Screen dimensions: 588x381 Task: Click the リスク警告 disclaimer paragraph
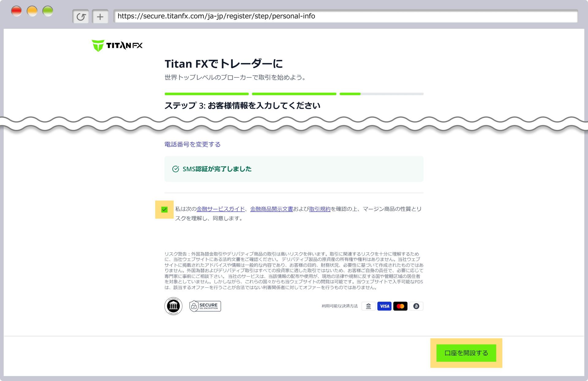point(294,271)
